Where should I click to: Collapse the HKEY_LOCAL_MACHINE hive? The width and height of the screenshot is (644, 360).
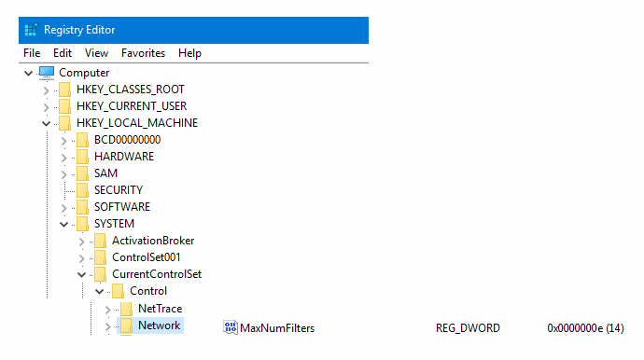point(46,123)
